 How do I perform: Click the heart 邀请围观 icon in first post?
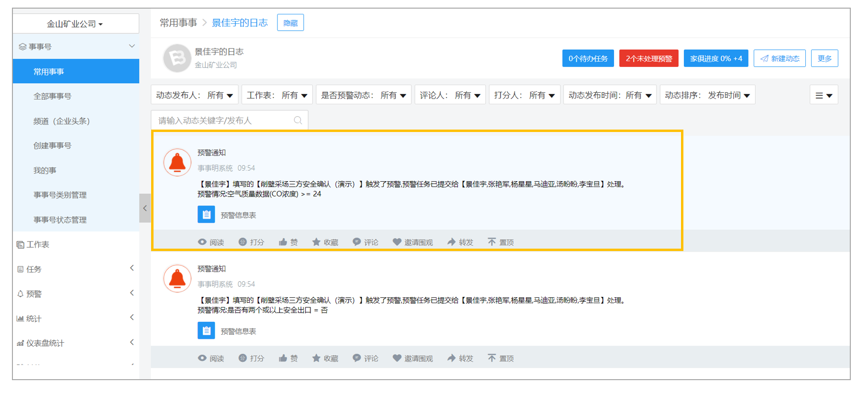pos(397,242)
